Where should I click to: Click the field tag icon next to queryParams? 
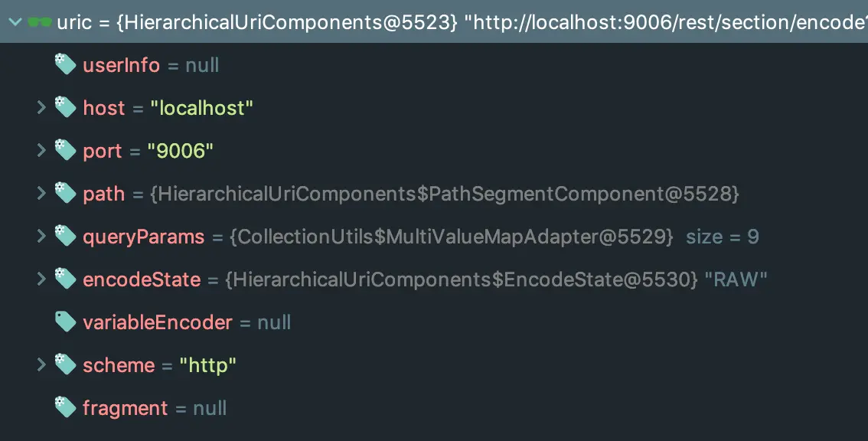[x=65, y=236]
